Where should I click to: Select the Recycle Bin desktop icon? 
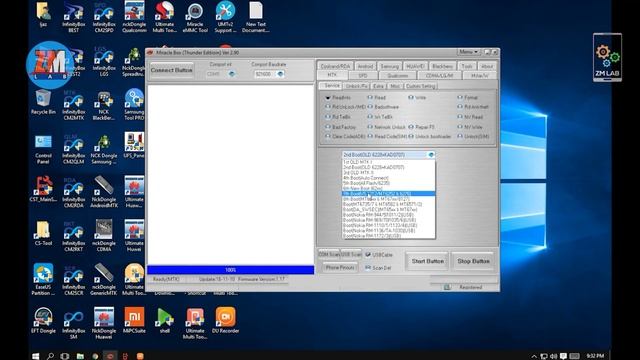point(43,102)
